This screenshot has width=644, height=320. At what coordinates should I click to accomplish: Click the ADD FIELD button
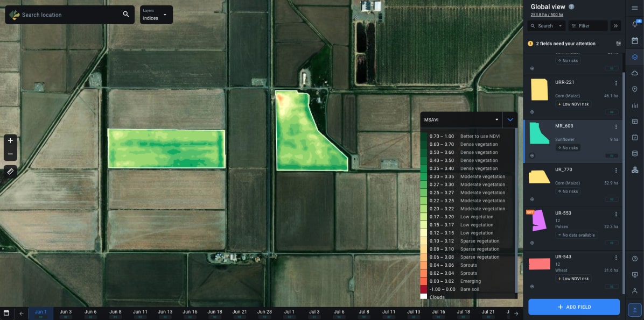(x=574, y=307)
